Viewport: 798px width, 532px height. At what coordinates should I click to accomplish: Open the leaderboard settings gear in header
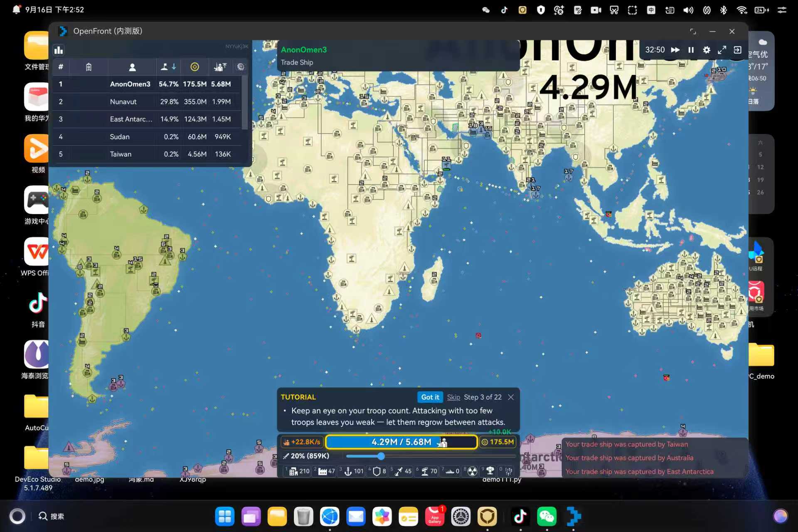coord(241,67)
